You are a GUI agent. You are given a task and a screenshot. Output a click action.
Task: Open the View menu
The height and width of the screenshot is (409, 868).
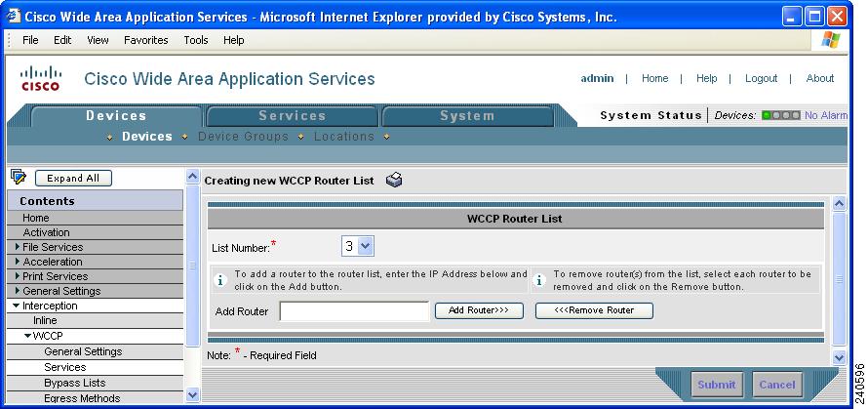tap(98, 40)
